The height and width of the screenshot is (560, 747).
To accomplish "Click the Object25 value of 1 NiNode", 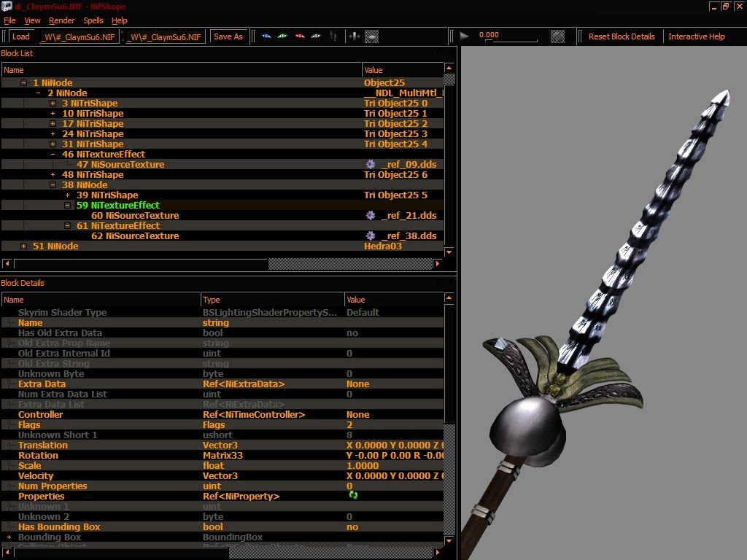I will coord(384,83).
